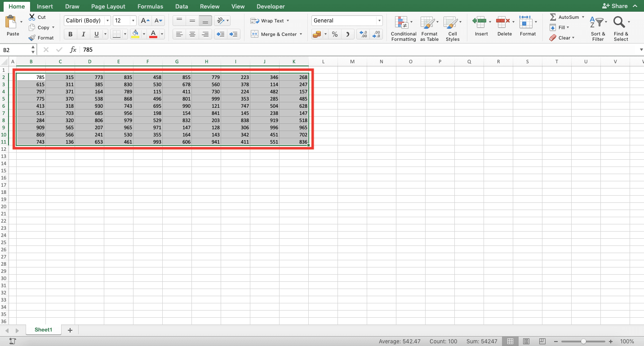Enable underline formatting
This screenshot has width=644, height=346.
[x=96, y=34]
